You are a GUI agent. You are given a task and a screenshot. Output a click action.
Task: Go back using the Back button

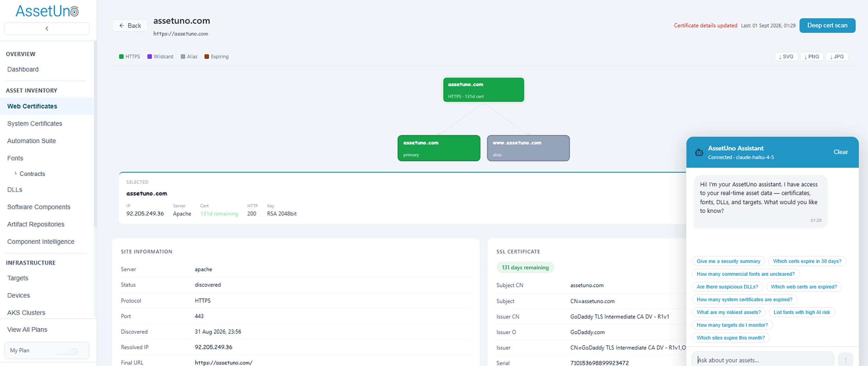pyautogui.click(x=130, y=26)
